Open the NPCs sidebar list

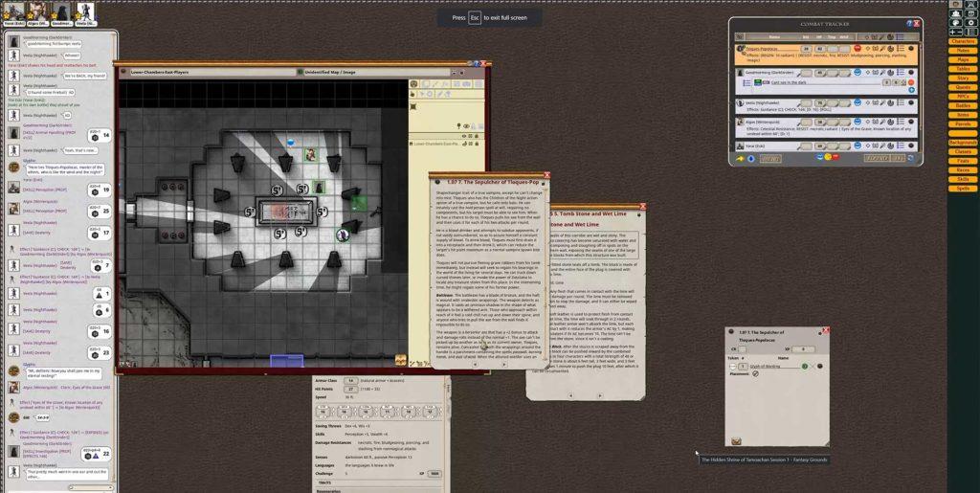tap(963, 97)
